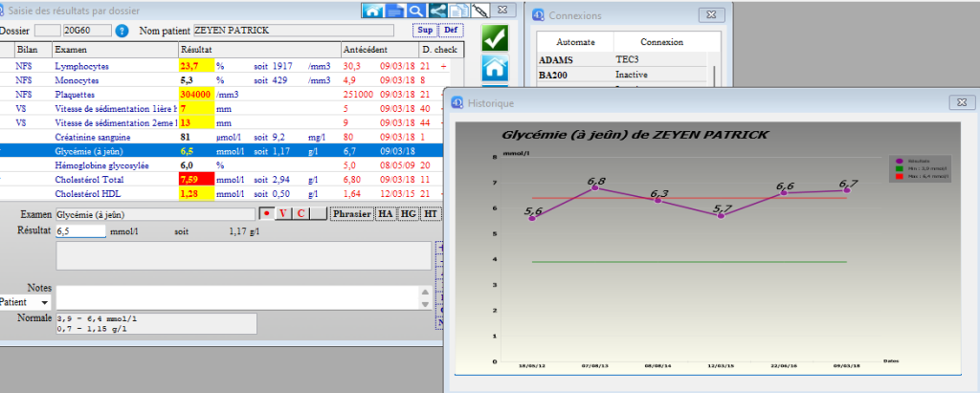Click the magnifying glass search icon
The image size is (980, 393).
point(415,11)
